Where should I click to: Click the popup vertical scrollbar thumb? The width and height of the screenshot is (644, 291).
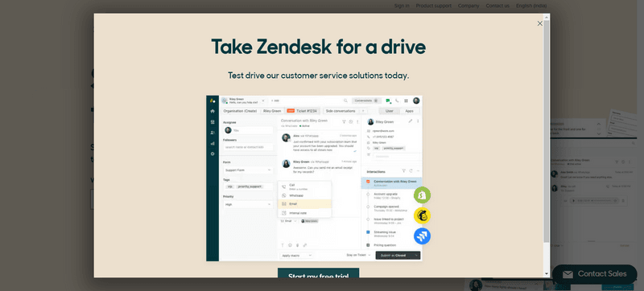[547, 131]
